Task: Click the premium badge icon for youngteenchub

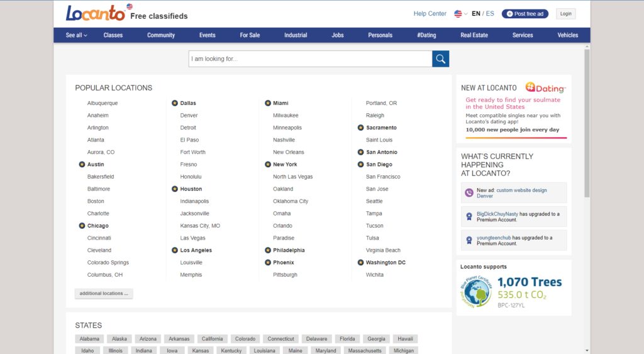Action: tap(469, 240)
